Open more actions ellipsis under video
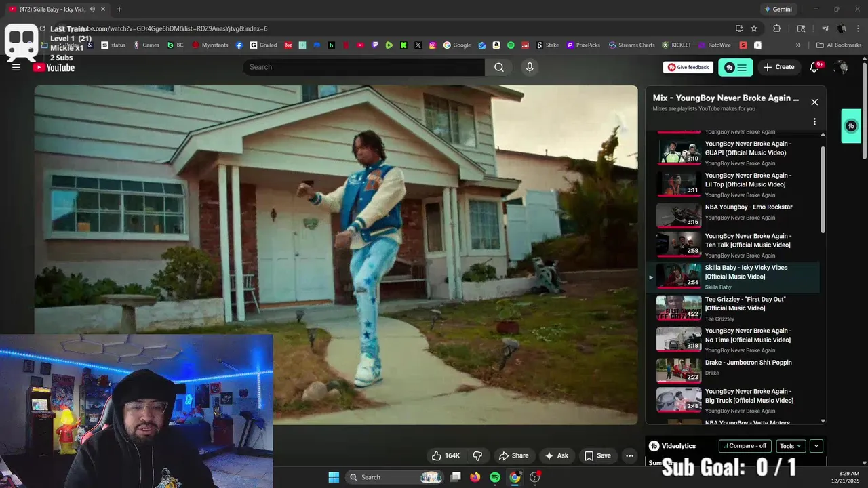The image size is (868, 488). [x=630, y=455]
